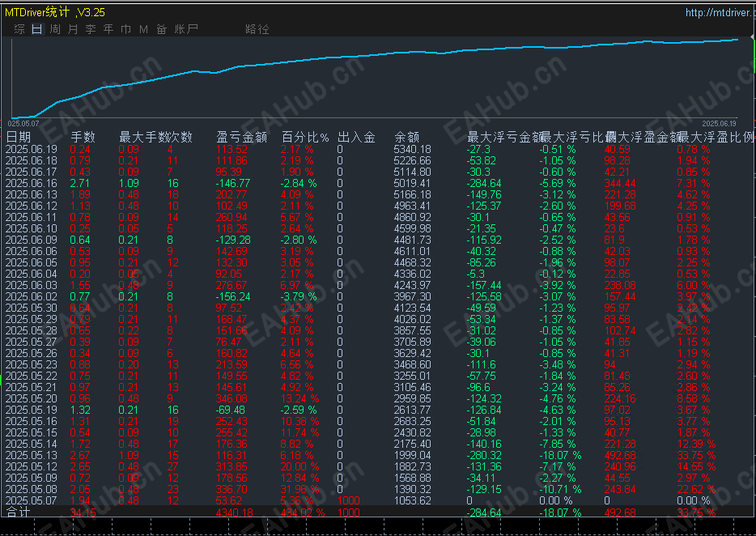756x536 pixels.
Task: Select the 综 summary statistics view
Action: [18, 28]
